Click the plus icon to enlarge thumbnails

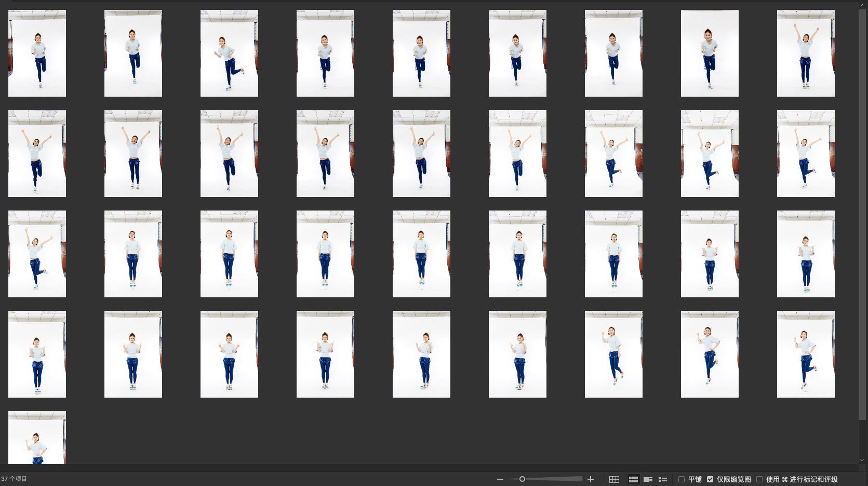pyautogui.click(x=591, y=479)
